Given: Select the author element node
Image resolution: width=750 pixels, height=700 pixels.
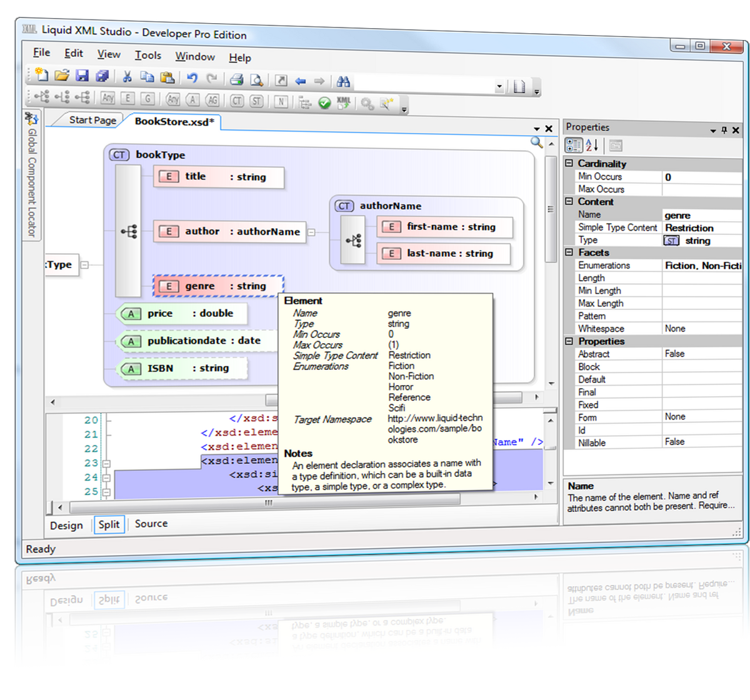Looking at the screenshot, I should pos(230,232).
